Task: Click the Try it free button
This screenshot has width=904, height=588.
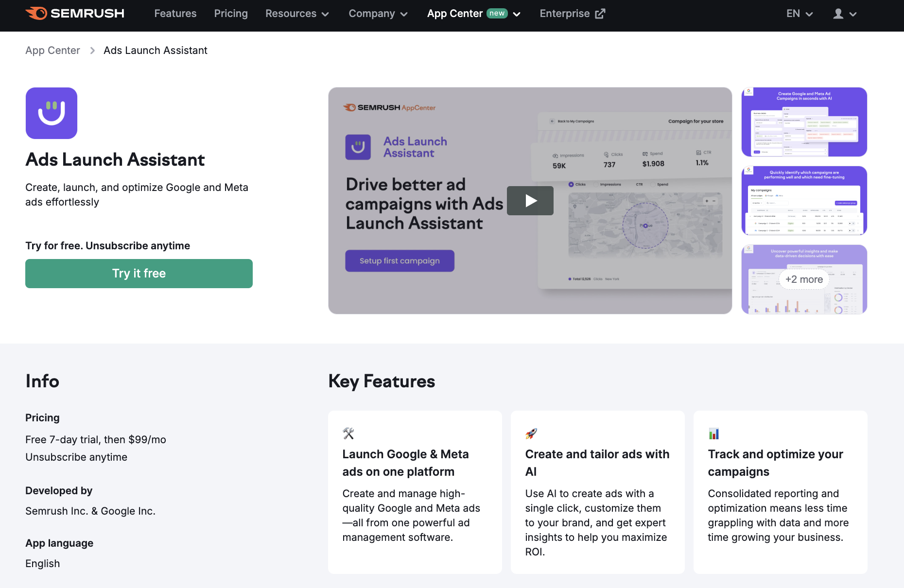Action: pos(139,274)
